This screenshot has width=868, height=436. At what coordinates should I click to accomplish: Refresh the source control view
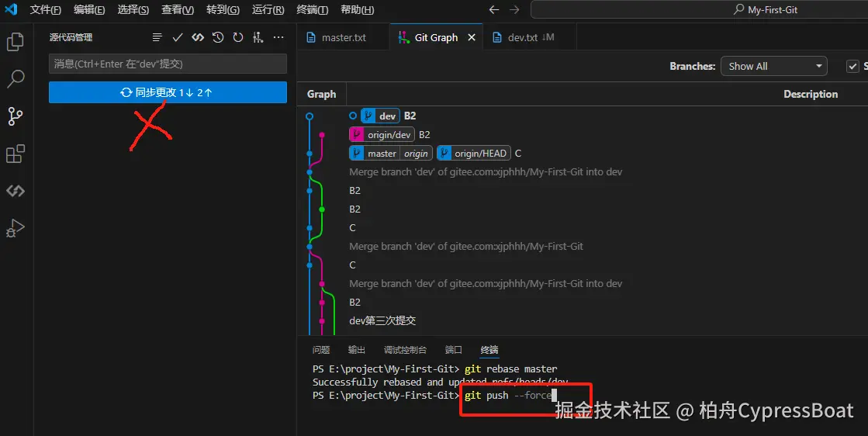click(x=238, y=37)
